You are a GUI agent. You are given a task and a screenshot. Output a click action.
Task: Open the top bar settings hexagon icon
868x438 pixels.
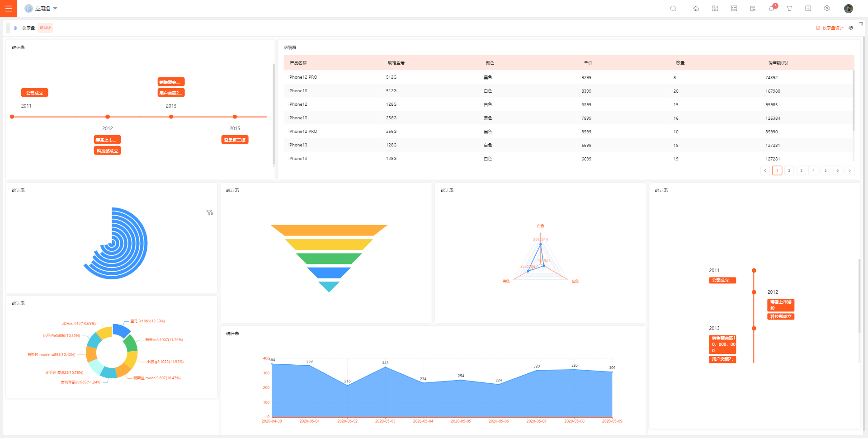pyautogui.click(x=827, y=8)
